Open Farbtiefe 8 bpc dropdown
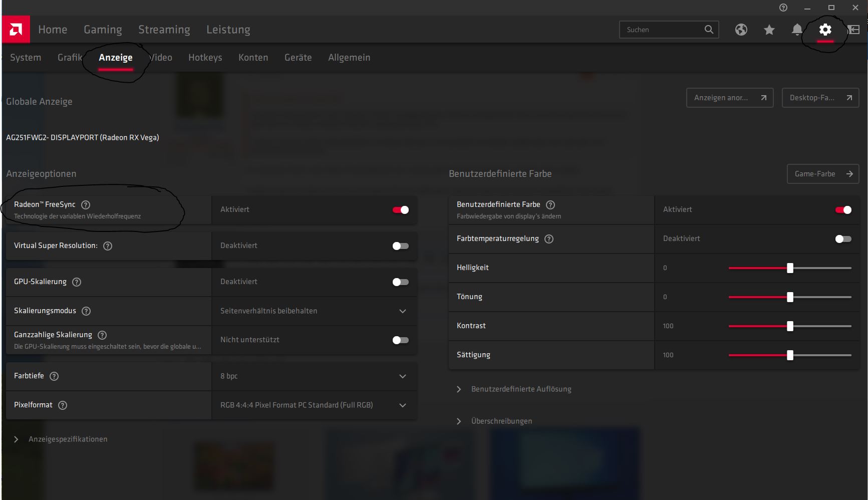Viewport: 868px width, 500px height. 315,376
